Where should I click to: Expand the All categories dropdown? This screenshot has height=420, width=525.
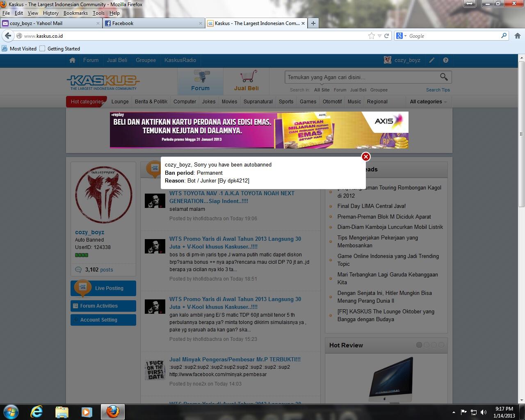tap(428, 102)
